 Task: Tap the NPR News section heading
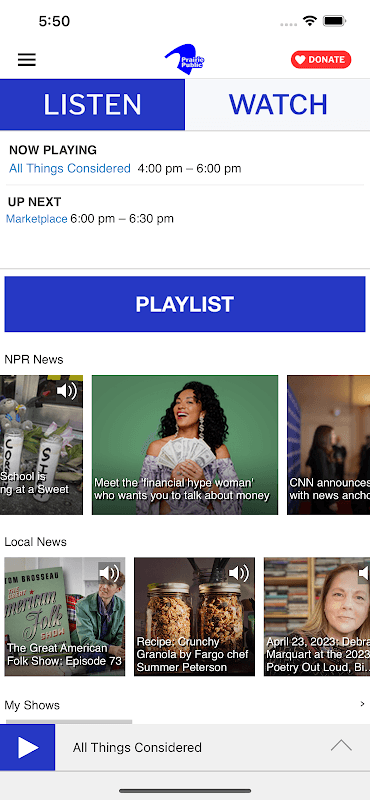[x=34, y=359]
